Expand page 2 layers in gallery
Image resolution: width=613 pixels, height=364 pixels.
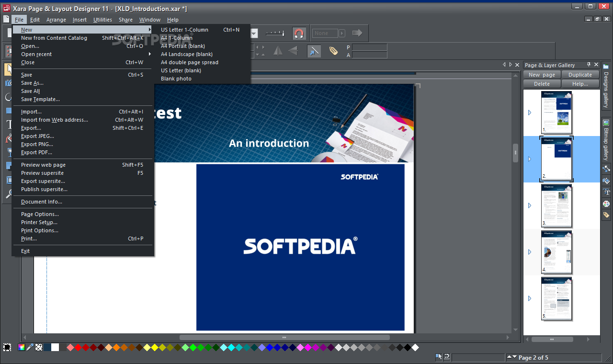coord(530,159)
